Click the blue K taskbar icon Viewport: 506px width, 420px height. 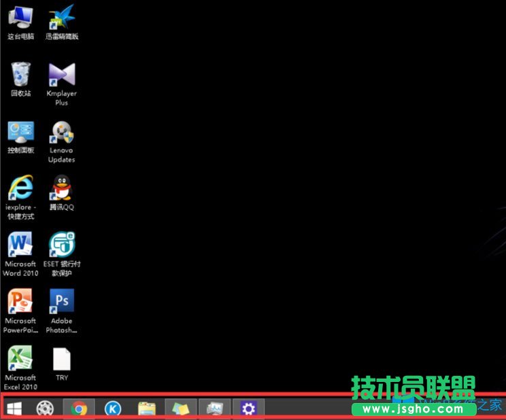click(x=113, y=408)
